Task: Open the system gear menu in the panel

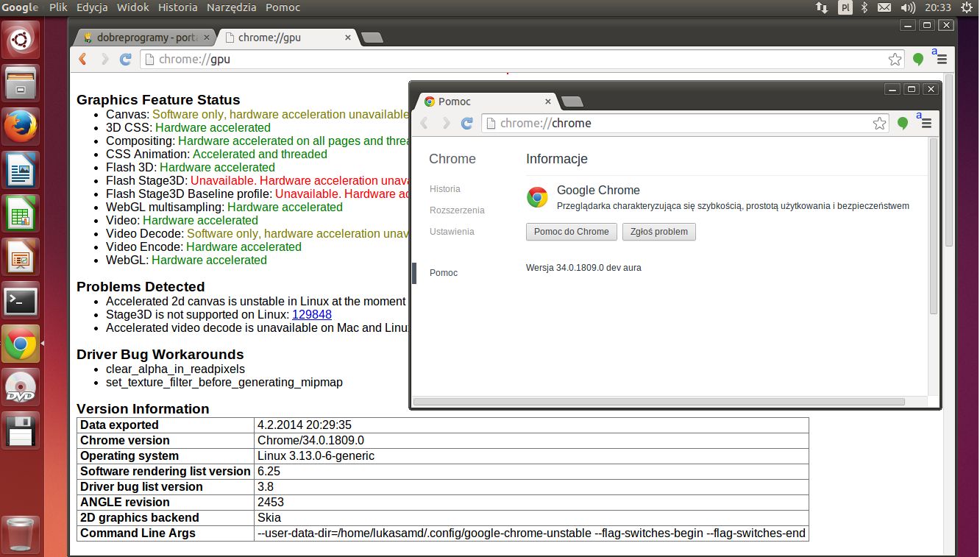Action: click(966, 7)
